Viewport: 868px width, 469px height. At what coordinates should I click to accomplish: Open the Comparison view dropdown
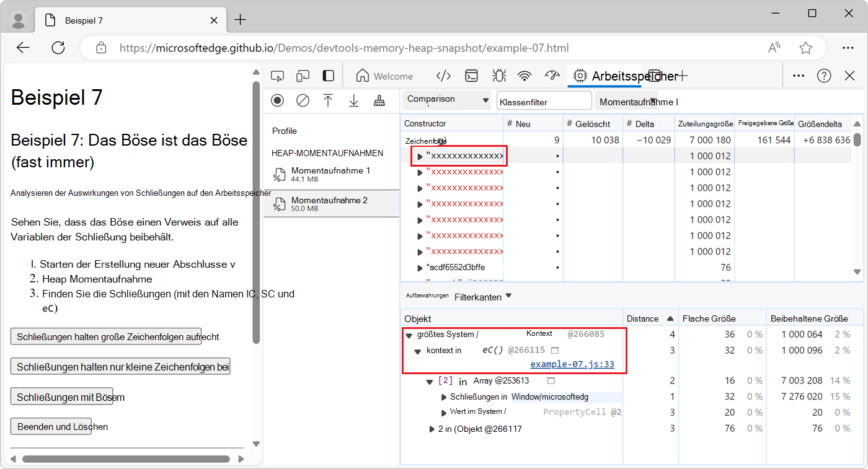tap(446, 100)
